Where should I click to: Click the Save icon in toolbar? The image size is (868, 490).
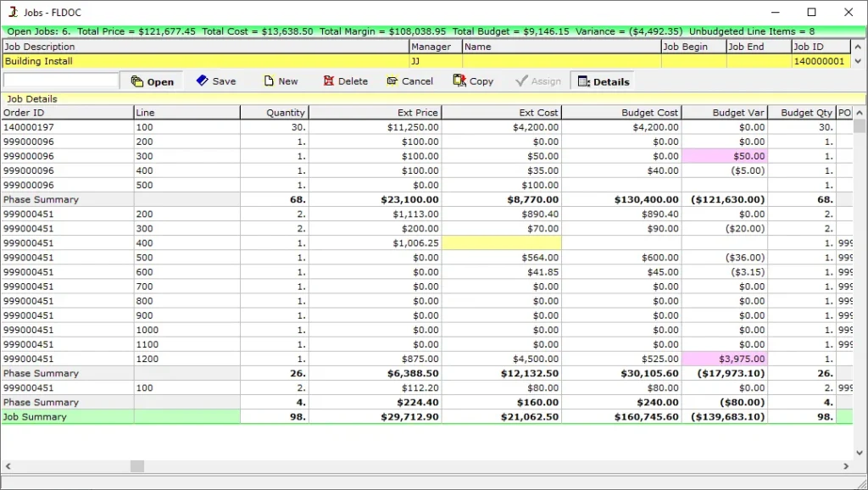[x=202, y=81]
